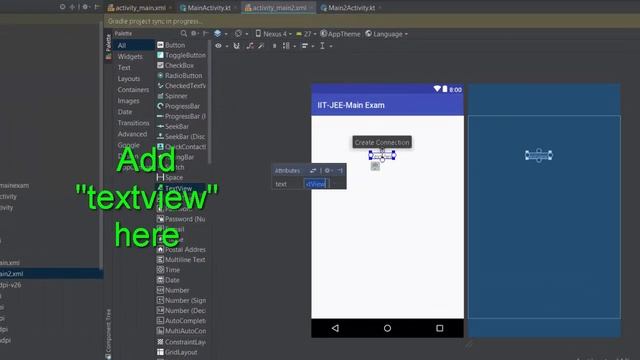Collapse the Attributes popup panel
Viewport: 640px width, 360px height.
340,171
